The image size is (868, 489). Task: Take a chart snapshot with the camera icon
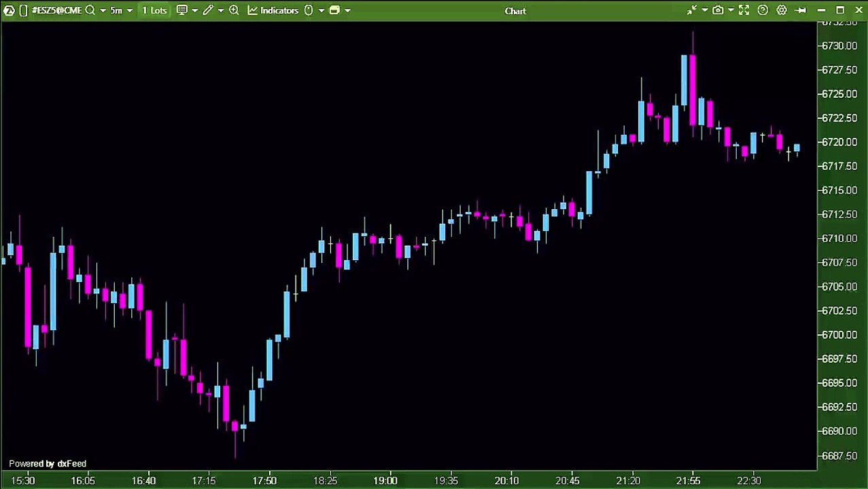click(718, 10)
